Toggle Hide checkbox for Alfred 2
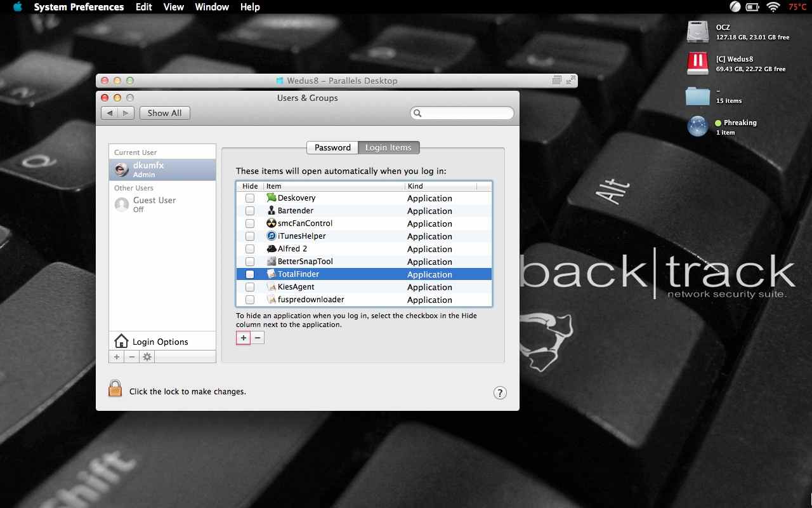 (x=250, y=249)
